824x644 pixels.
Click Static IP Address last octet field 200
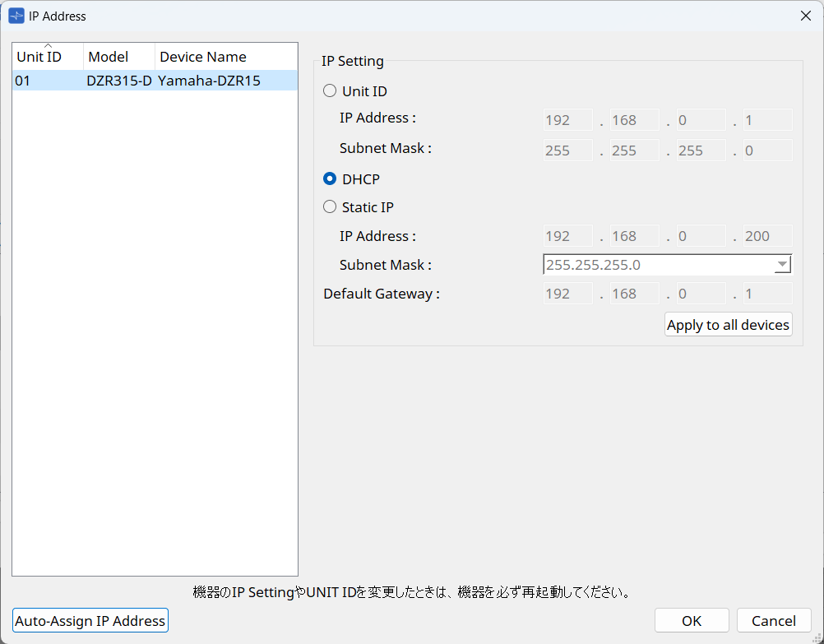(x=767, y=236)
